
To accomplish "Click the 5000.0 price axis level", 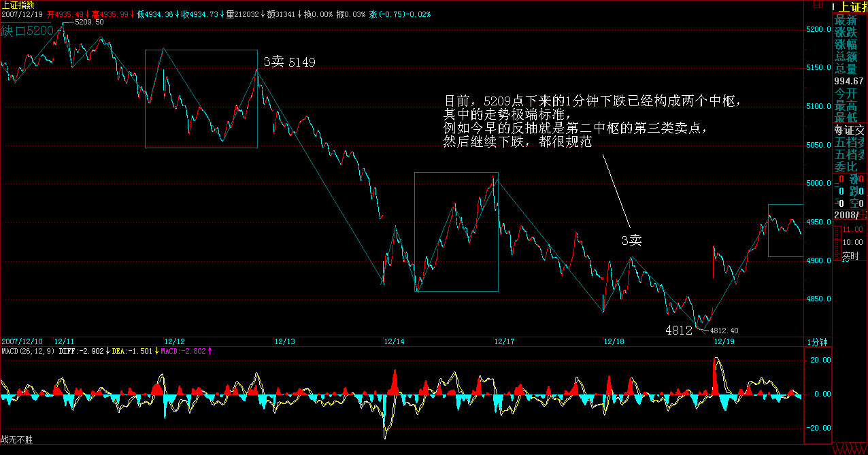I will tap(818, 184).
